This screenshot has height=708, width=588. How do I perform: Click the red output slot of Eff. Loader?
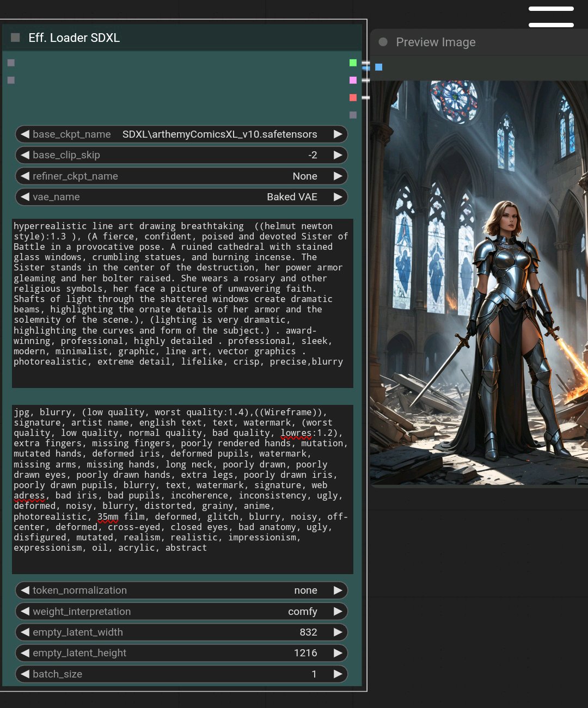[353, 97]
